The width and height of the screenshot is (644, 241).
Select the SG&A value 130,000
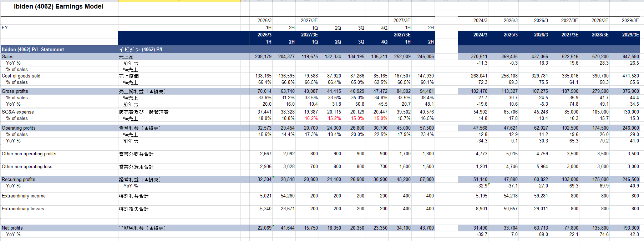click(x=630, y=112)
